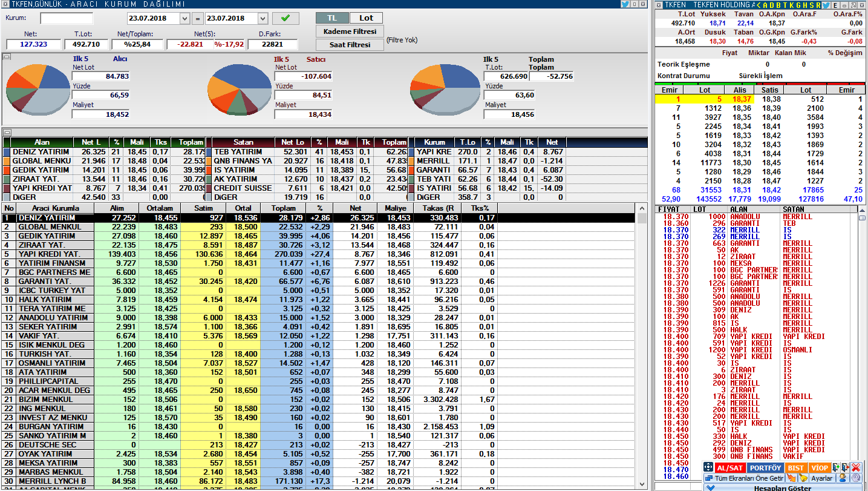Click the back arrow '<' in TKFEN title bar
The width and height of the screenshot is (868, 491).
759,5
